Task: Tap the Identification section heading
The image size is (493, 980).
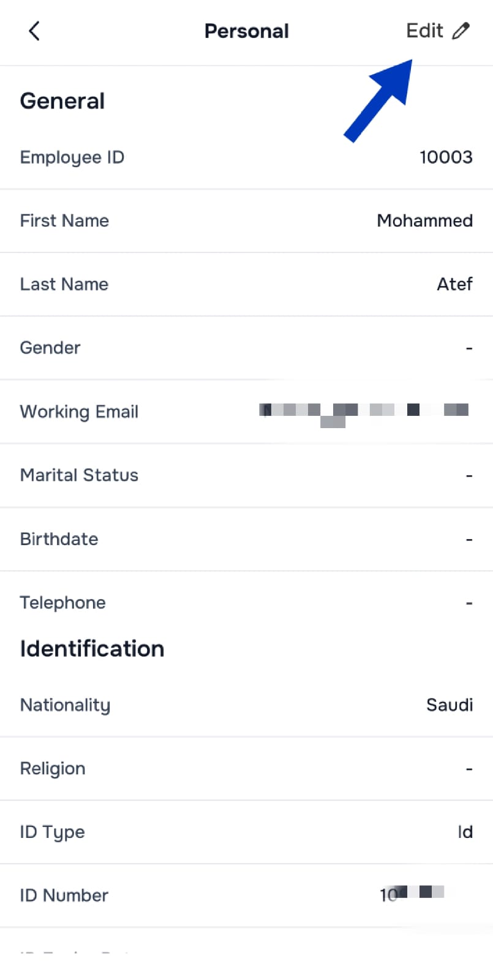Action: [92, 649]
